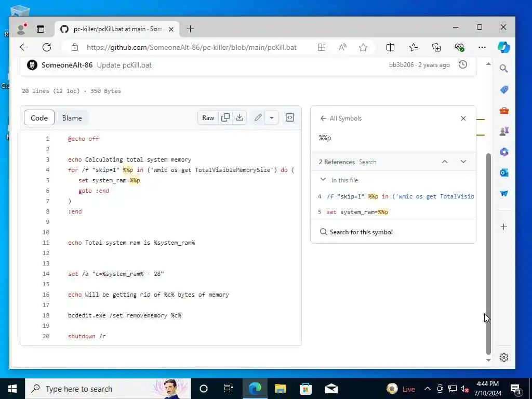Go back to All Symbols
Viewport: 532px width, 399px height.
tap(341, 118)
